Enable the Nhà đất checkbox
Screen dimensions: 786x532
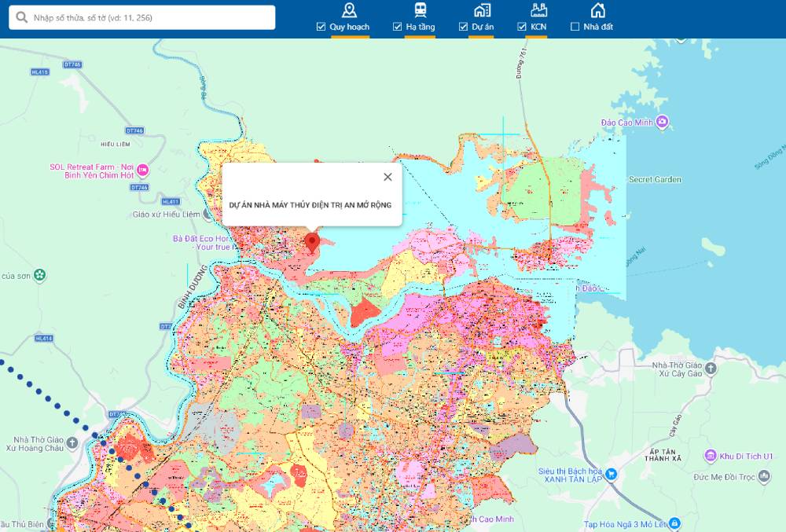tap(575, 27)
